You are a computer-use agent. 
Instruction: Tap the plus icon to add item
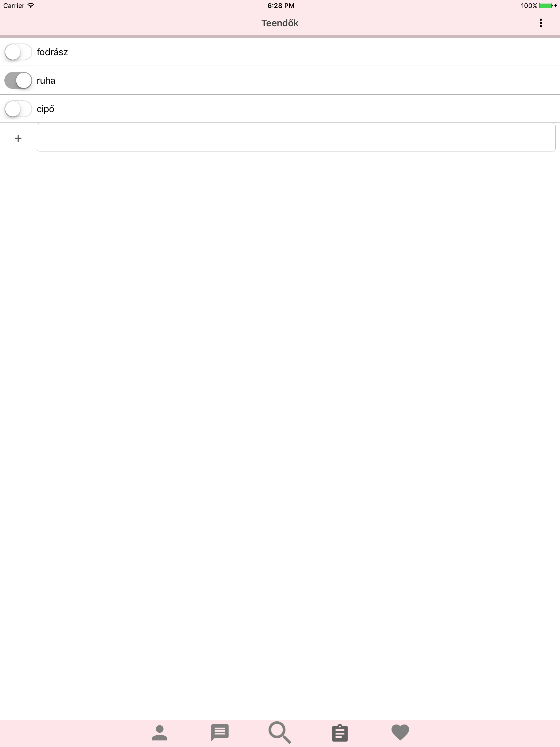(18, 138)
